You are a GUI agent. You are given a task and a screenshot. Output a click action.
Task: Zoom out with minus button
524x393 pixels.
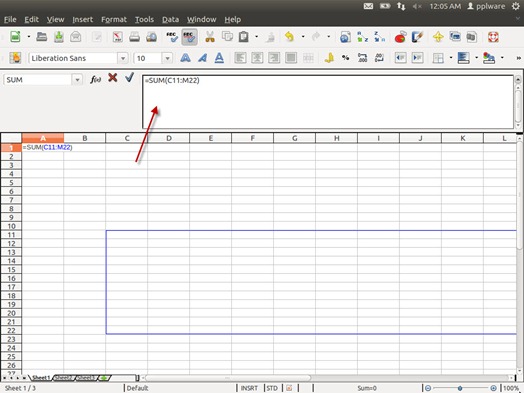point(428,388)
